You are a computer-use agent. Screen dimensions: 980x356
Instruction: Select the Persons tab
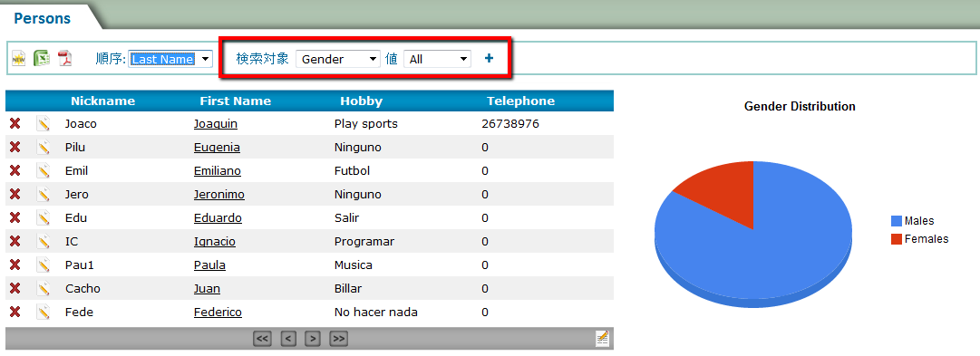point(43,18)
